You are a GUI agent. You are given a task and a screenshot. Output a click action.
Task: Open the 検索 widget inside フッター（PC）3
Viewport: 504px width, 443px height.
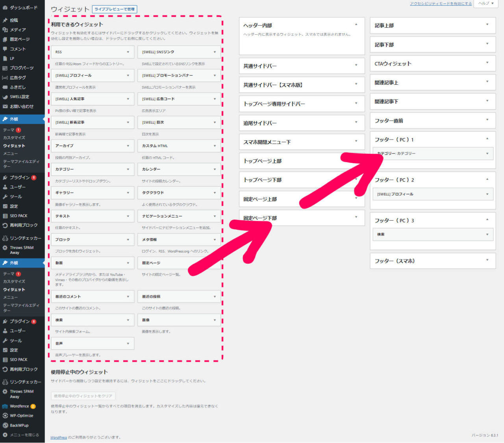(x=433, y=235)
